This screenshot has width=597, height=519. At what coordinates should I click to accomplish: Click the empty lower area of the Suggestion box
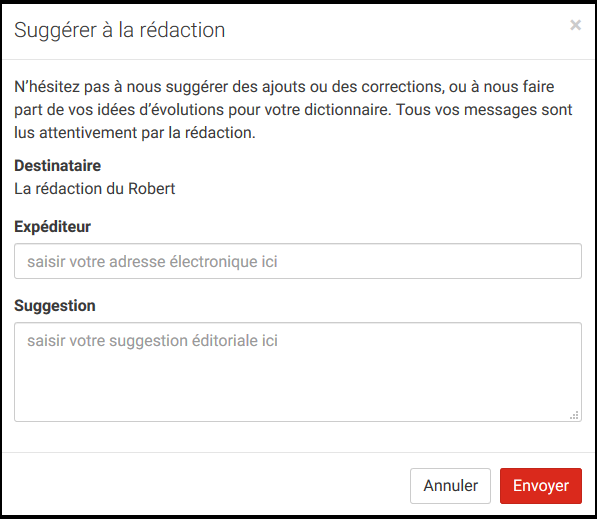coord(298,392)
